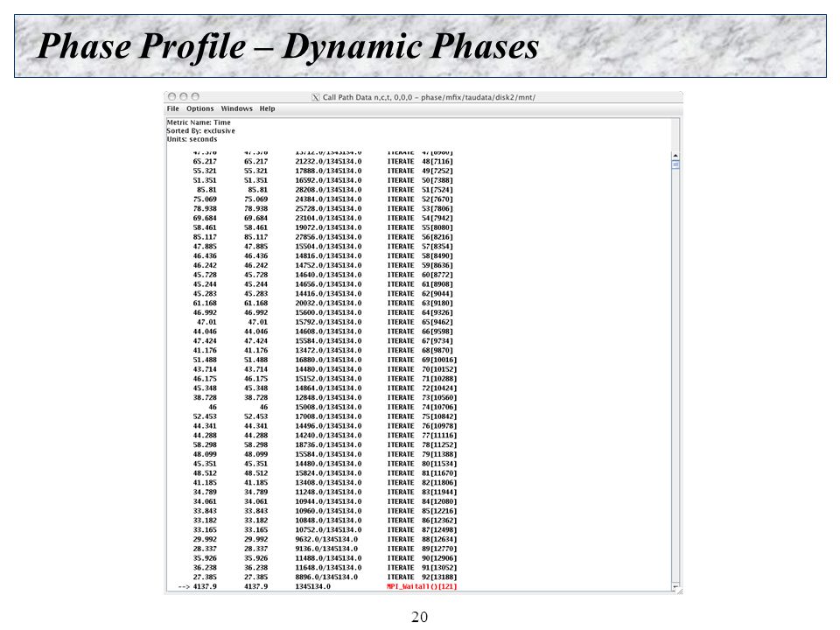Click the X11 icon in the title bar
Image resolution: width=840 pixels, height=630 pixels.
316,97
